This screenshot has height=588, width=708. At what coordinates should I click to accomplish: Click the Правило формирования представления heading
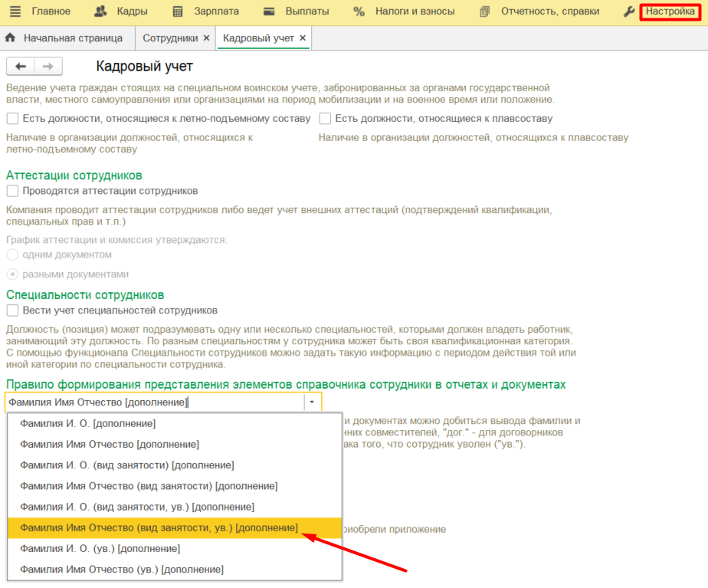pyautogui.click(x=286, y=384)
